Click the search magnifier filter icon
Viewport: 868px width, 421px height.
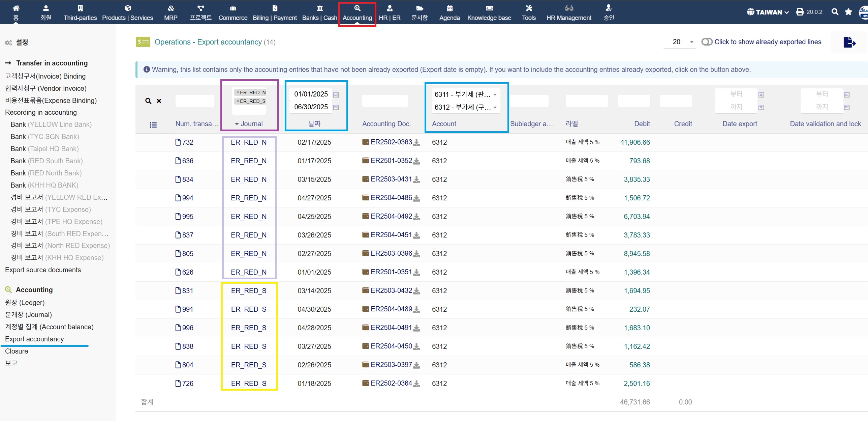tap(148, 101)
